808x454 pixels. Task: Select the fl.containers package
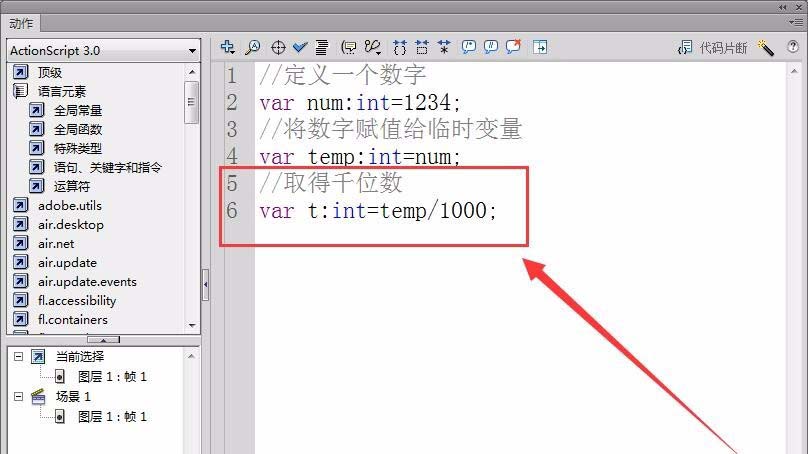pyautogui.click(x=73, y=320)
